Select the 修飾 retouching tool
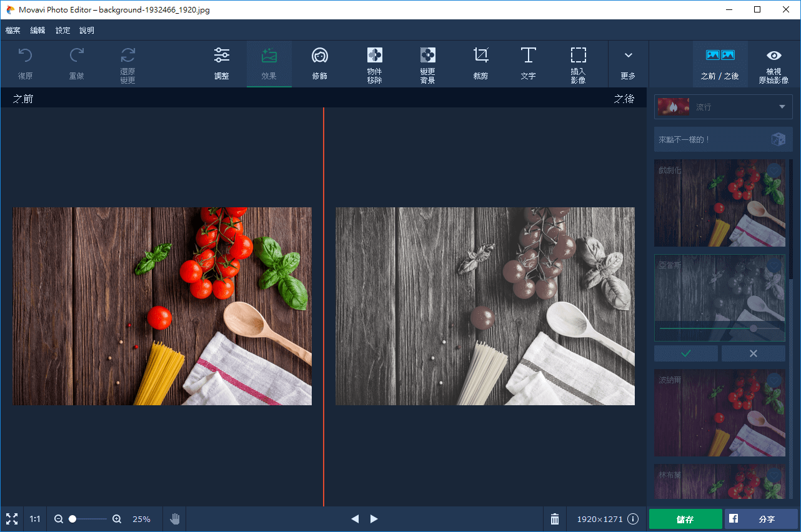 tap(319, 63)
